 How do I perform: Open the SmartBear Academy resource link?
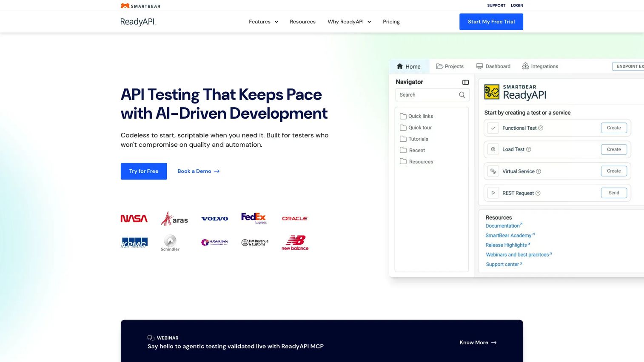510,235
